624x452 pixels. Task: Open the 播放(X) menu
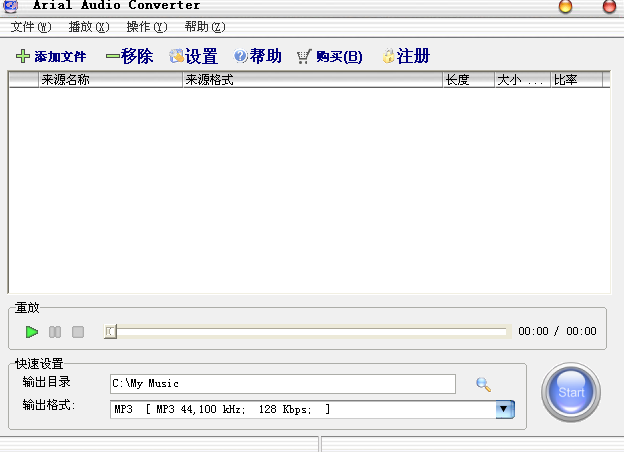[89, 27]
